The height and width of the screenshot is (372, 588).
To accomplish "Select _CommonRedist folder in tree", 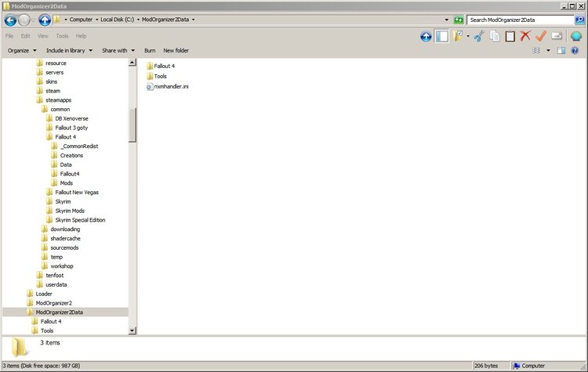I will tap(79, 146).
